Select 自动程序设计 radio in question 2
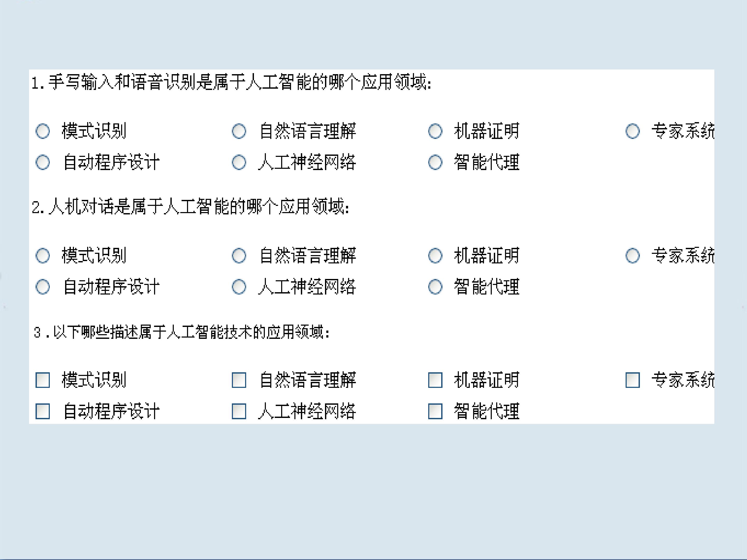The width and height of the screenshot is (747, 560). tap(43, 287)
